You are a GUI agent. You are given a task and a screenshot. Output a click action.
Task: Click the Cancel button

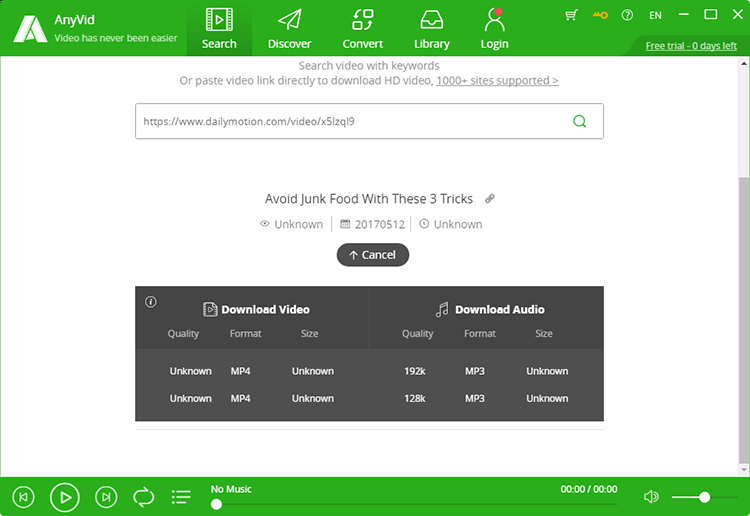coord(373,255)
